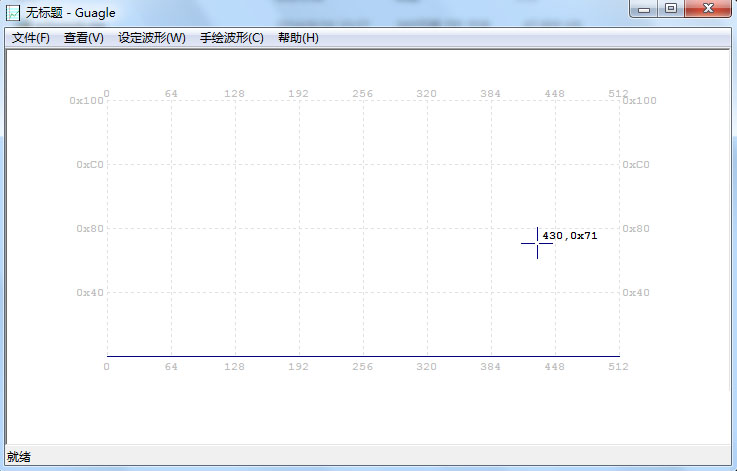737x471 pixels.
Task: Maximize the Guagle window
Action: [x=670, y=9]
